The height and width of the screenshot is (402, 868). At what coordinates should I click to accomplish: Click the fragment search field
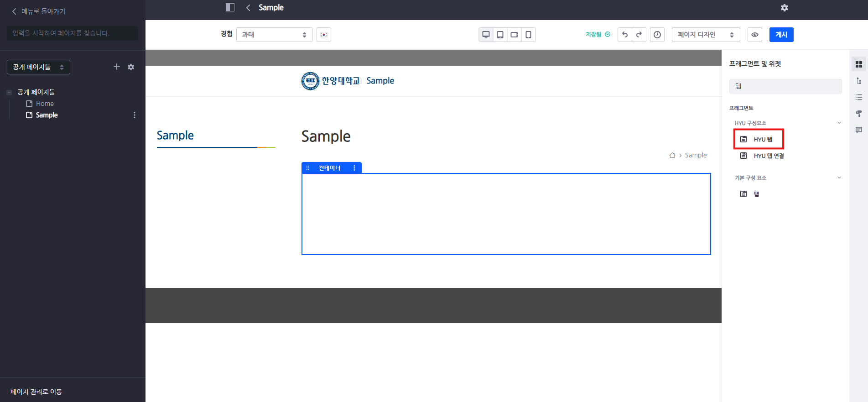[x=785, y=86]
